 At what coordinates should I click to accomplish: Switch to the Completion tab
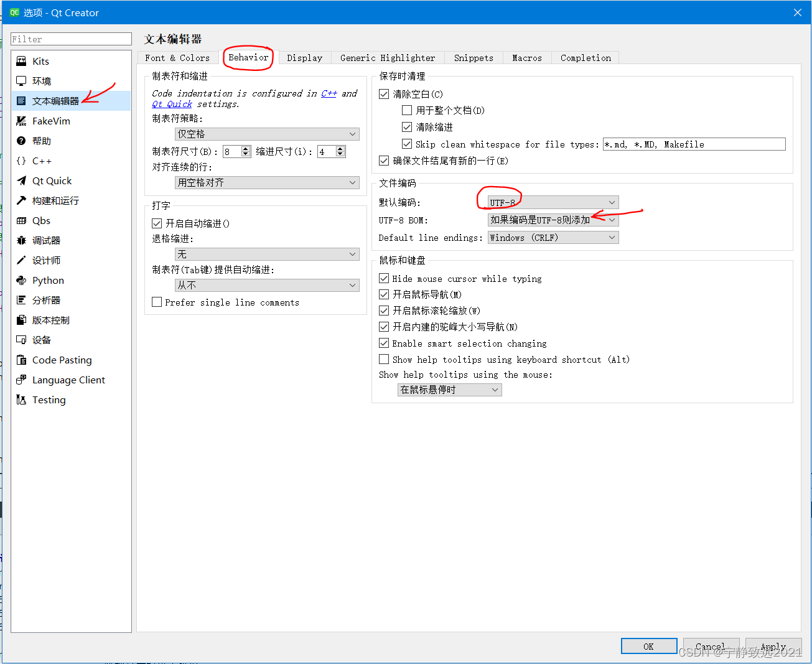tap(585, 57)
